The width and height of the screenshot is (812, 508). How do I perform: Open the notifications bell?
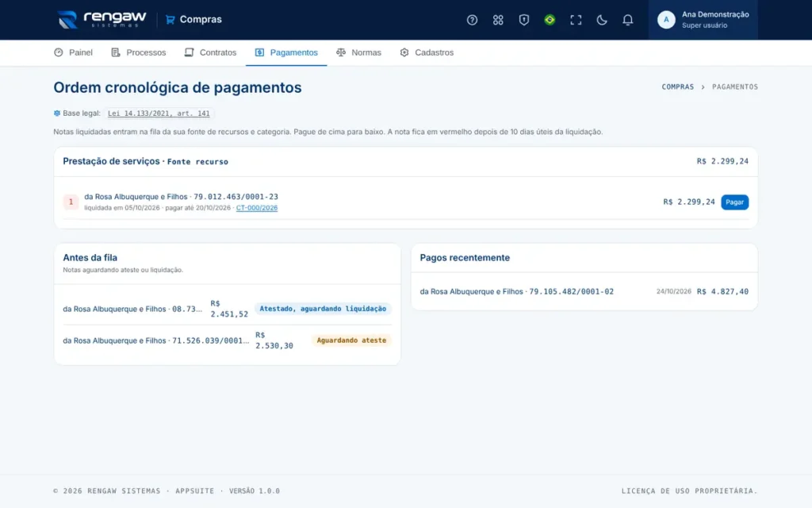tap(627, 20)
